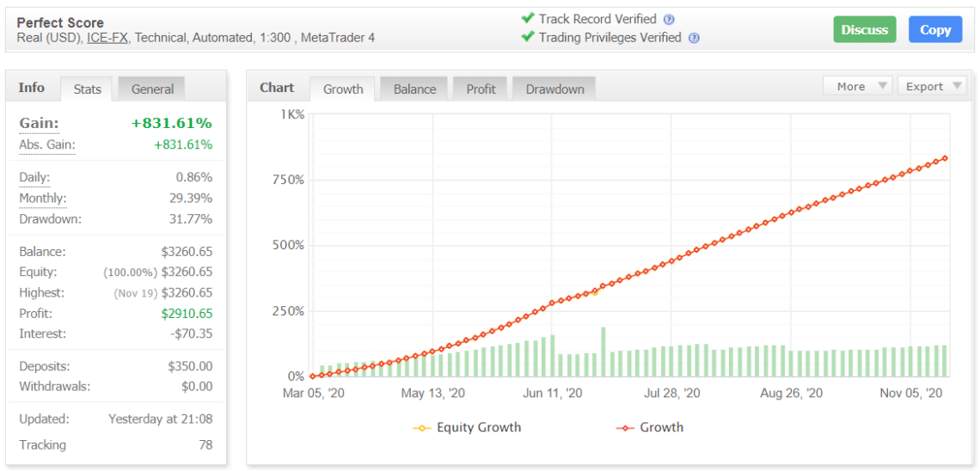Click help icon beside Trading Privileges Verified
This screenshot has width=980, height=471.
(694, 38)
